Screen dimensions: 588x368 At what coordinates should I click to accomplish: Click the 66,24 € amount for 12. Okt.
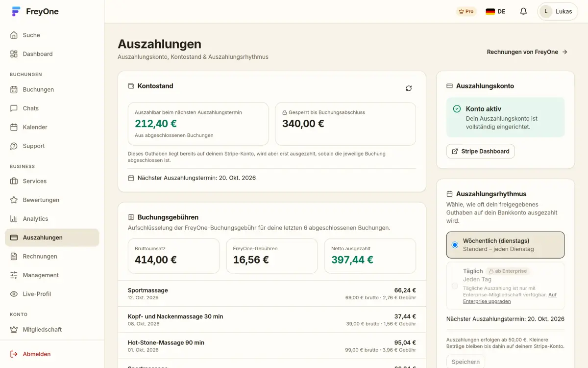(x=405, y=290)
